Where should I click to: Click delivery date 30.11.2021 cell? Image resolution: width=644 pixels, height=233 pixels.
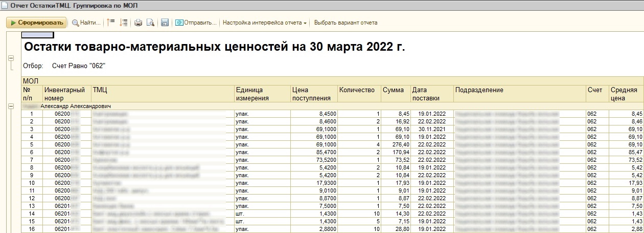431,130
